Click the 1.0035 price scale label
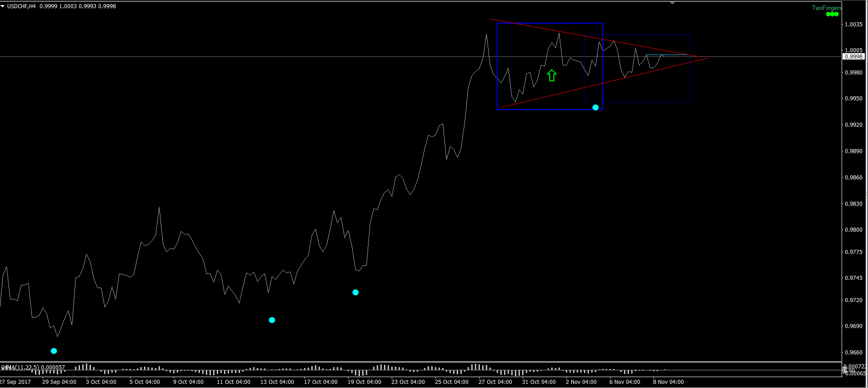The width and height of the screenshot is (868, 388). click(x=853, y=25)
